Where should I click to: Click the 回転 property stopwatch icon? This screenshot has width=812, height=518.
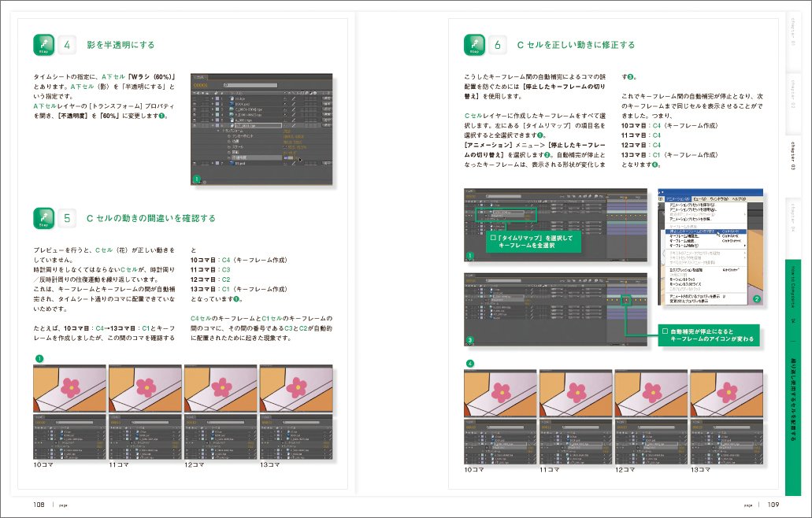tap(229, 152)
